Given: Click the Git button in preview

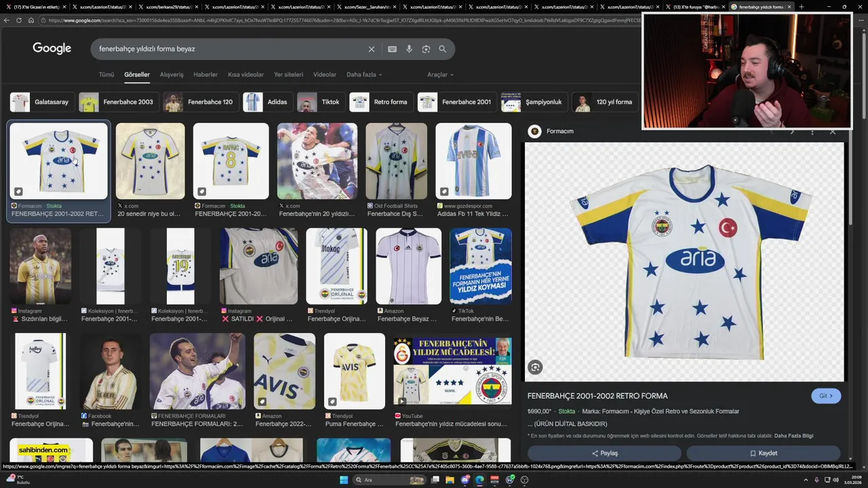Looking at the screenshot, I should coord(826,396).
